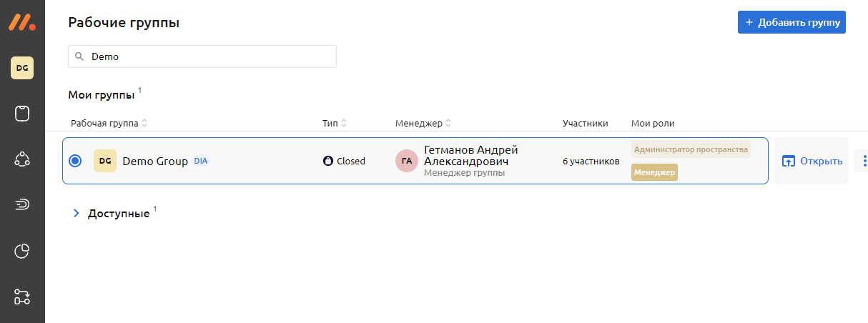
Task: Open the workflow branch sidebar icon
Action: coord(22,296)
